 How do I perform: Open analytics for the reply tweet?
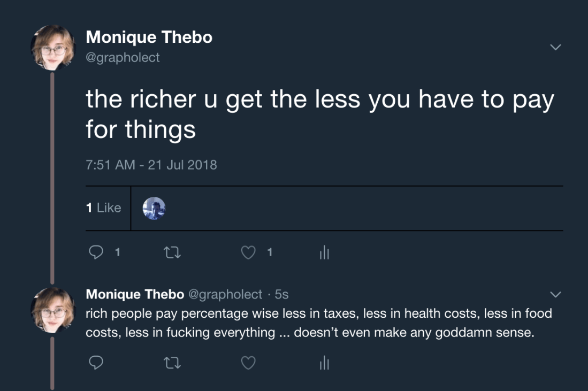(324, 364)
